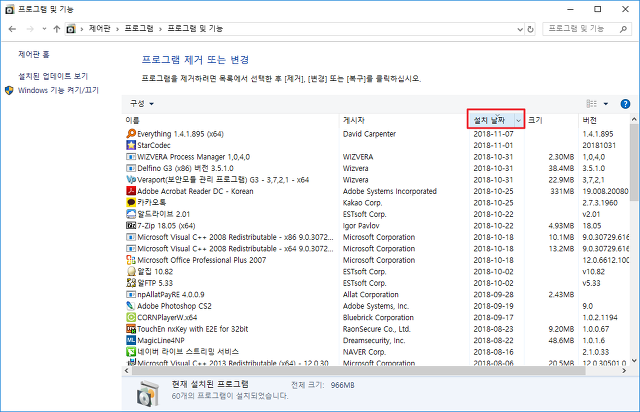Click the MagicLine4NP ML icon
This screenshot has width=640, height=412.
pyautogui.click(x=131, y=340)
